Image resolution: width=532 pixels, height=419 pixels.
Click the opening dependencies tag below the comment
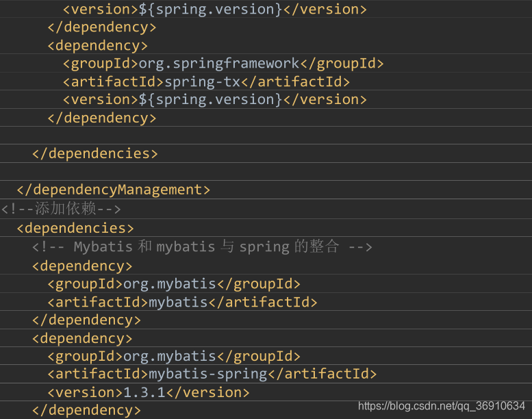[75, 228]
